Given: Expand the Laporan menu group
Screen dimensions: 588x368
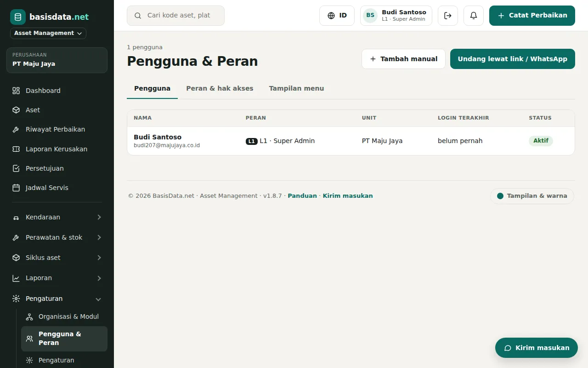Looking at the screenshot, I should click(57, 278).
